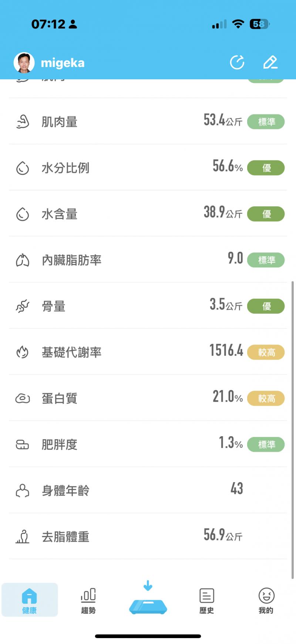The height and width of the screenshot is (644, 296).
Task: Open the 去脂體重 row
Action: (148, 537)
